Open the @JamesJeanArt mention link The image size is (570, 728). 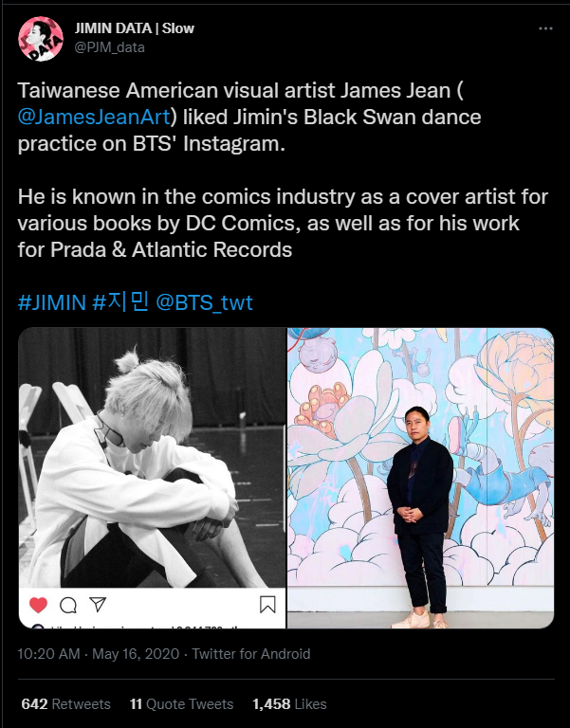(x=94, y=117)
